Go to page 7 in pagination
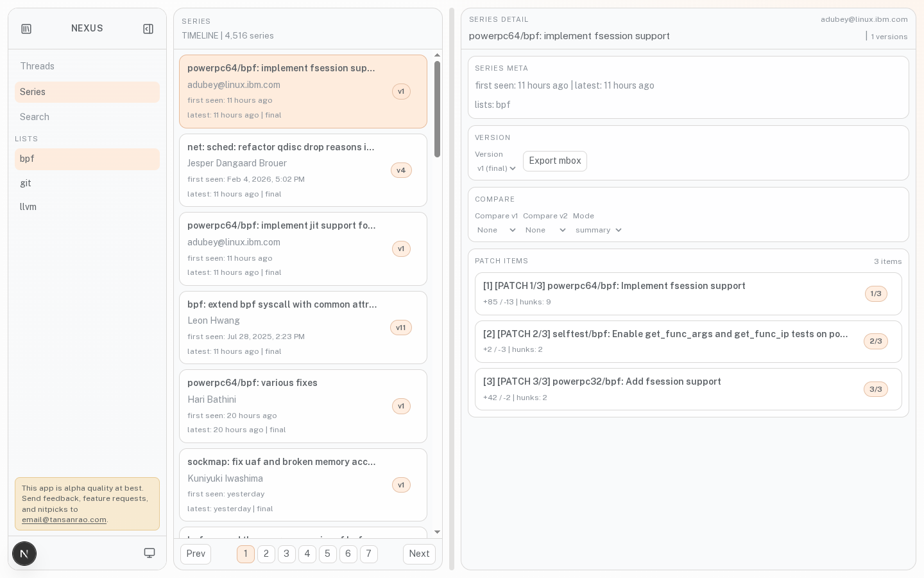The height and width of the screenshot is (578, 924). pyautogui.click(x=369, y=554)
